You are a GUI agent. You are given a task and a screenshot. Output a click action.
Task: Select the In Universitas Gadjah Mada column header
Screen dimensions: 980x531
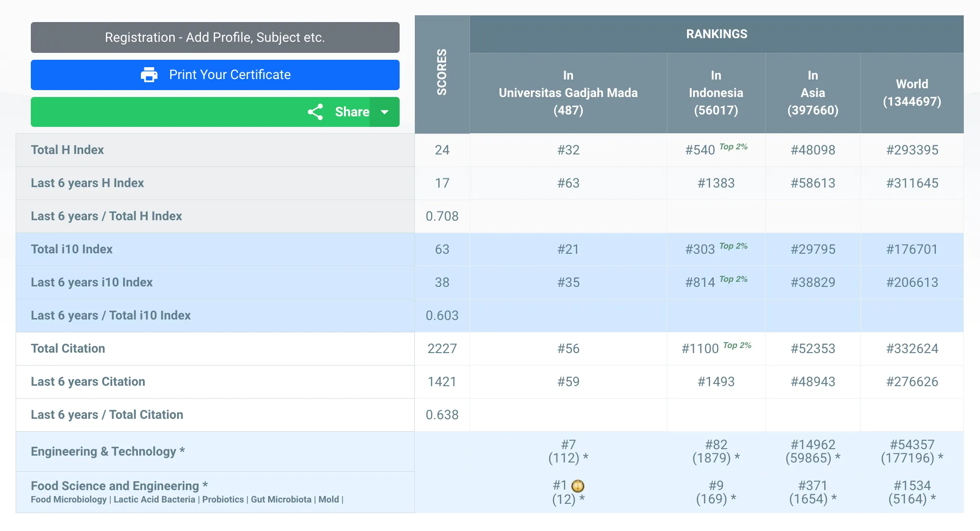(568, 93)
